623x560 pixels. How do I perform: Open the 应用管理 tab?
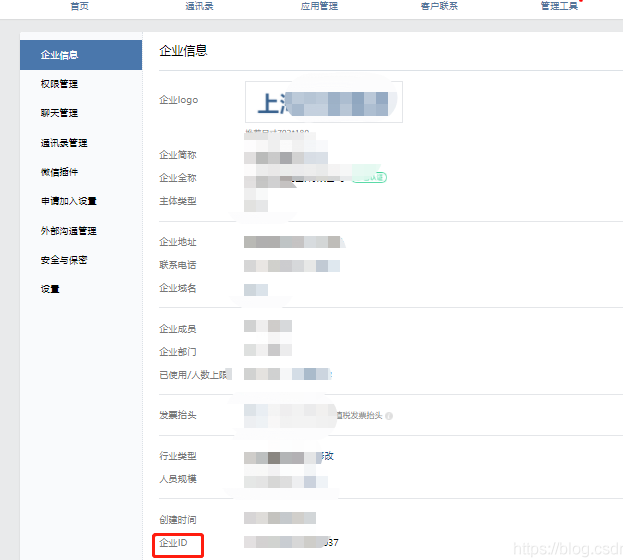(x=319, y=6)
